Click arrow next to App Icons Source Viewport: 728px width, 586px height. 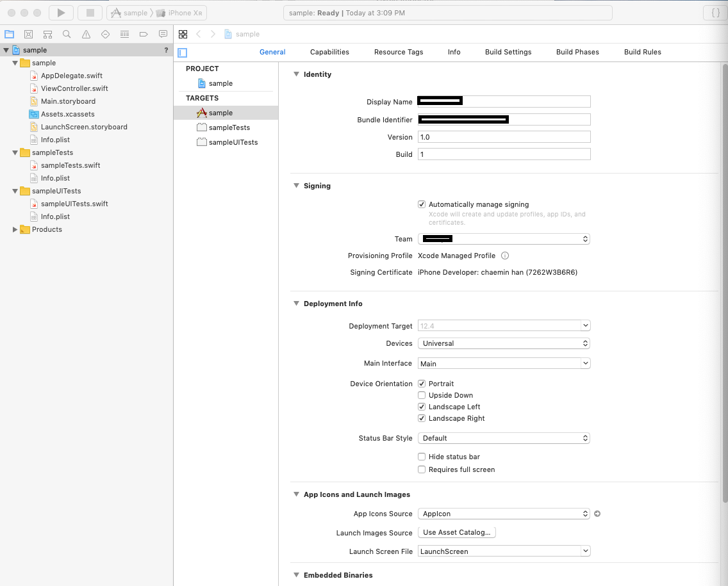tap(597, 514)
